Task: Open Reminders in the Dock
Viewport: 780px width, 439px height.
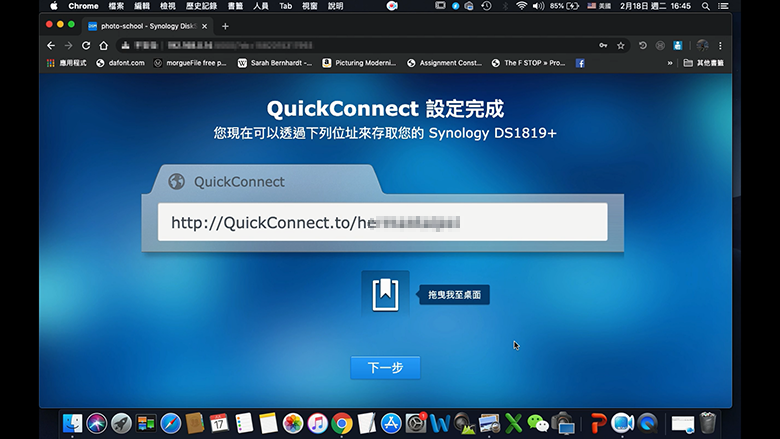Action: click(244, 424)
